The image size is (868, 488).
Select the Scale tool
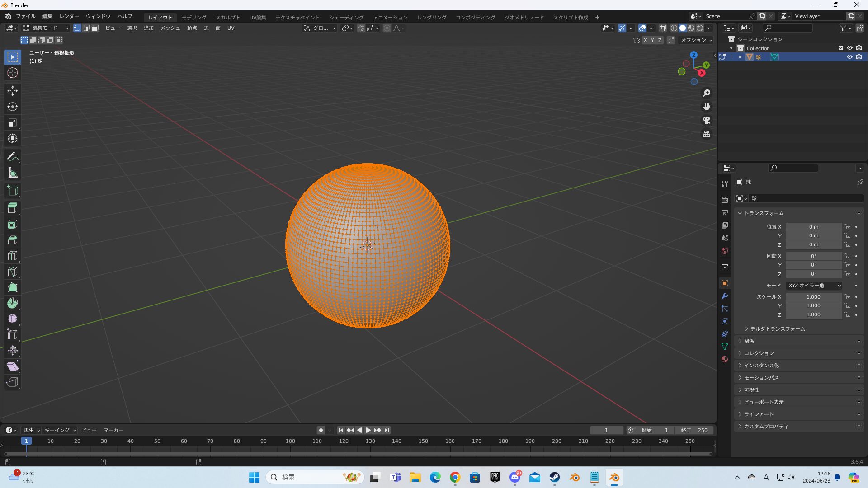[x=13, y=122]
